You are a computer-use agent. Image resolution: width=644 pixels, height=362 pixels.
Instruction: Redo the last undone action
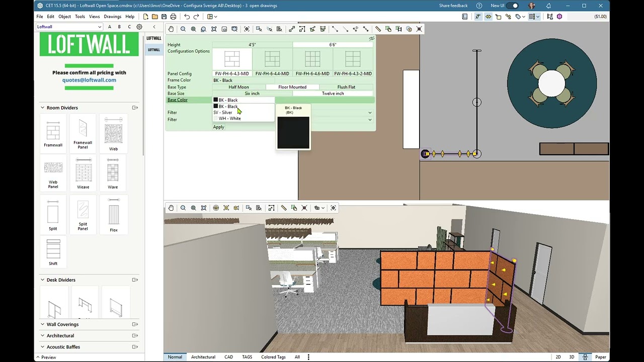pyautogui.click(x=196, y=17)
